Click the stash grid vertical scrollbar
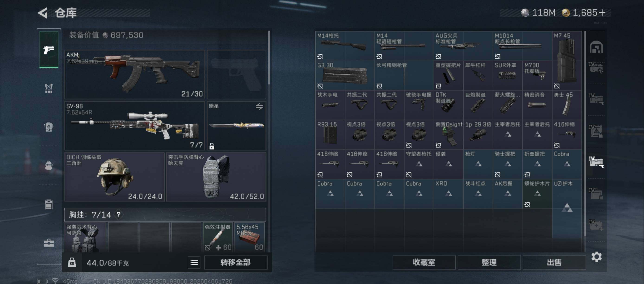Image resolution: width=644 pixels, height=284 pixels. (x=585, y=134)
